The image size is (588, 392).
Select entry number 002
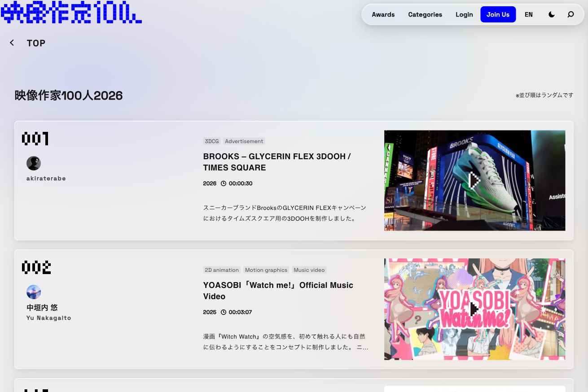36,267
